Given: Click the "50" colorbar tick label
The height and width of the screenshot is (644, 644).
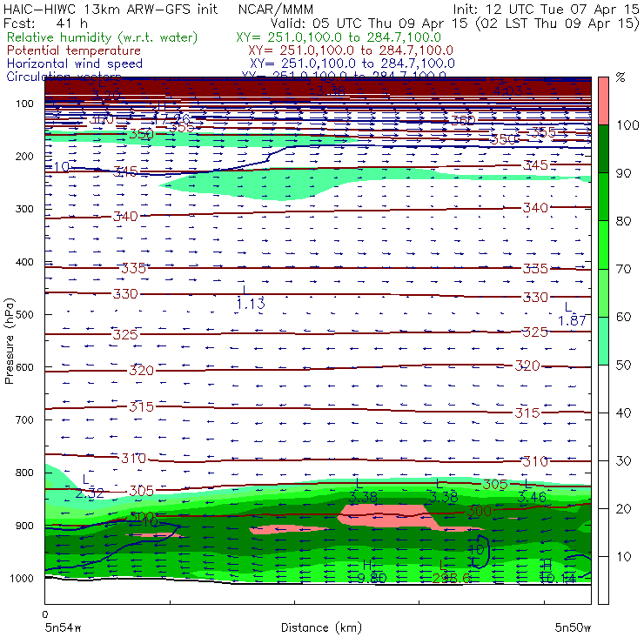Looking at the screenshot, I should click(x=623, y=366).
